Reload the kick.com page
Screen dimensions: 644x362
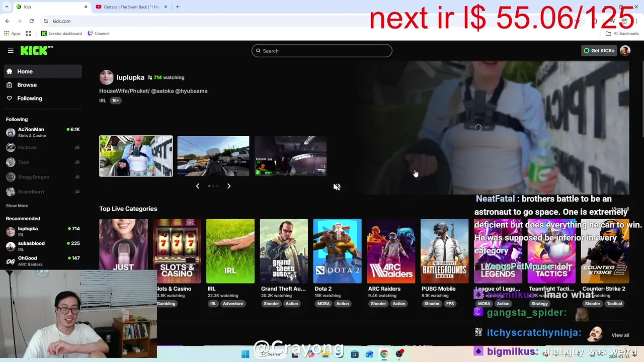click(32, 21)
